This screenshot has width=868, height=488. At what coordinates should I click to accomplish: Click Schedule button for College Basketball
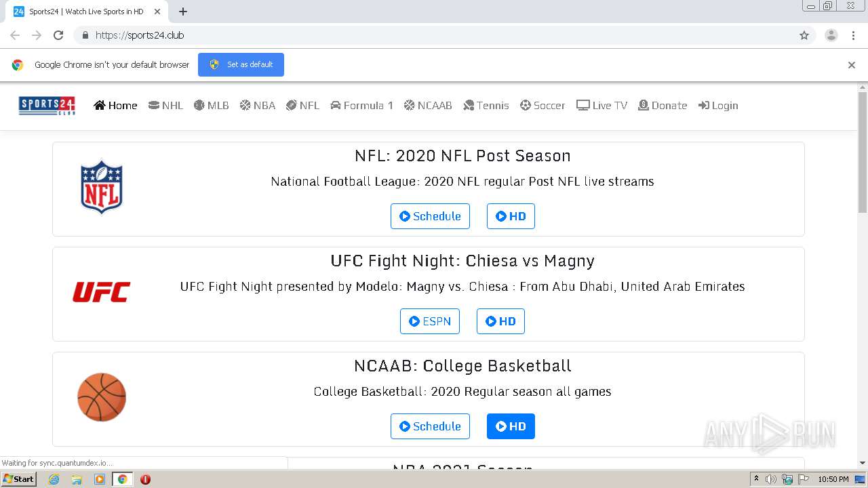coord(430,426)
